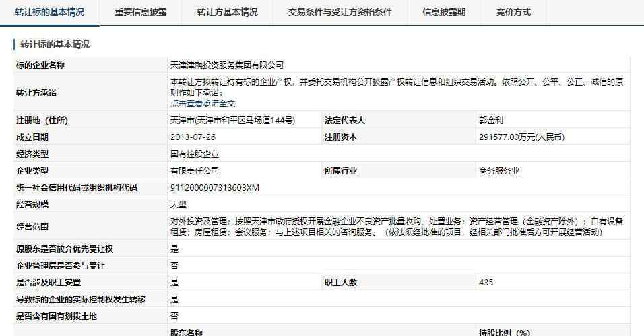Viewport: 644px width, 336px height.
Task: Click the 职工人数 label
Action: point(340,283)
